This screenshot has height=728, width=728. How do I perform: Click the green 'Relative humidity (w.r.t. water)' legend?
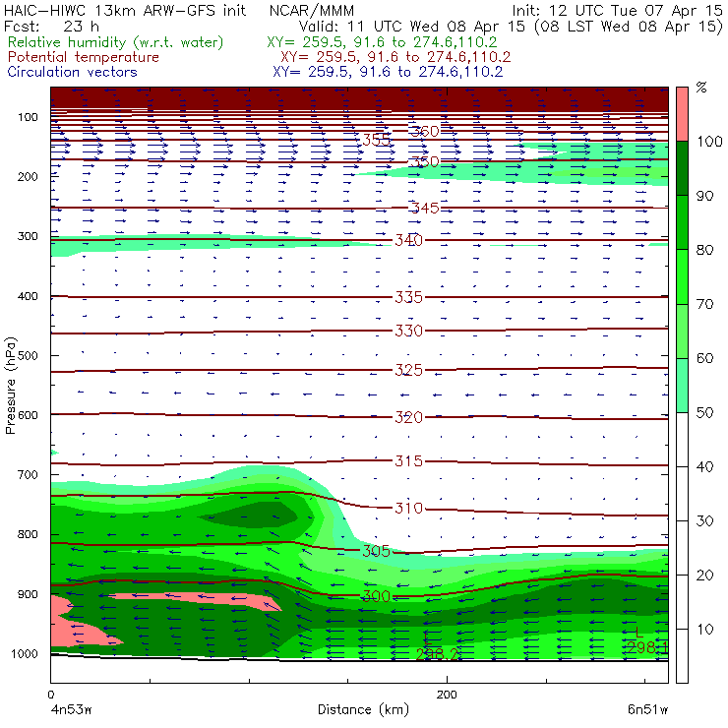point(116,42)
